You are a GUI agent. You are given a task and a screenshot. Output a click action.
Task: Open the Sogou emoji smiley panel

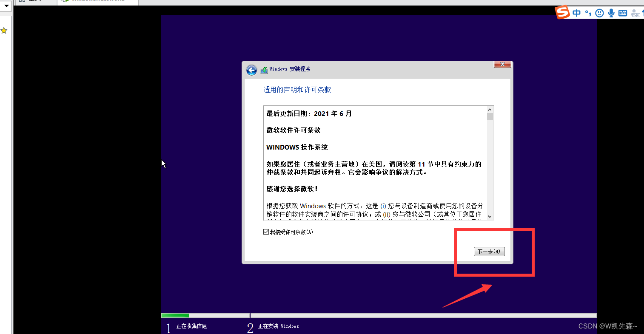[599, 13]
